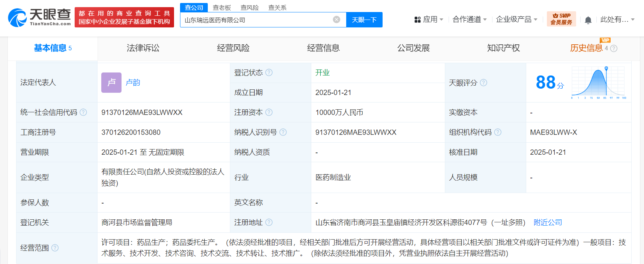The width and height of the screenshot is (644, 264).
Task: Switch to 公司发展 tab
Action: pyautogui.click(x=413, y=48)
